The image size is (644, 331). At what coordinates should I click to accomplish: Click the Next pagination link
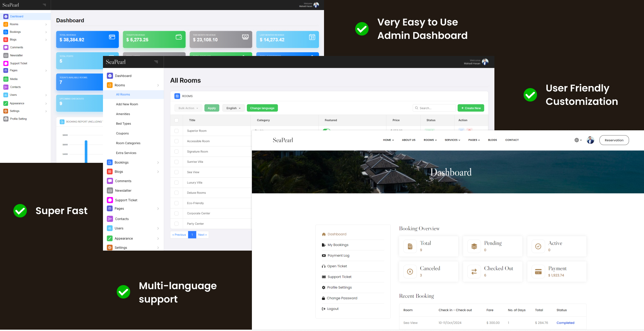click(x=202, y=235)
